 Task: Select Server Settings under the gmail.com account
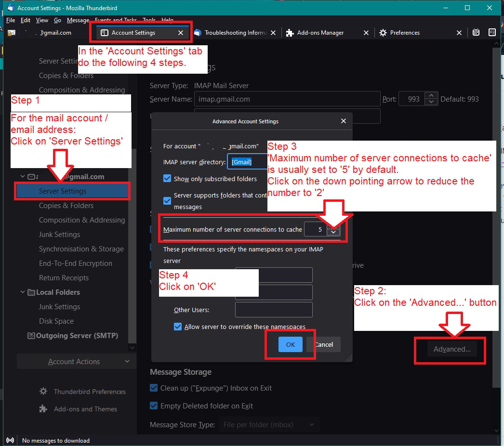pos(72,191)
